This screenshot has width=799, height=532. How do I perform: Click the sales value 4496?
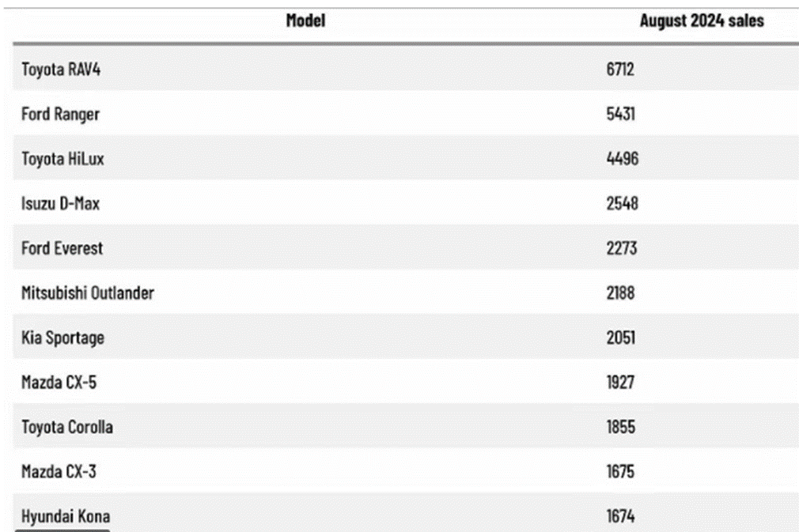(622, 159)
